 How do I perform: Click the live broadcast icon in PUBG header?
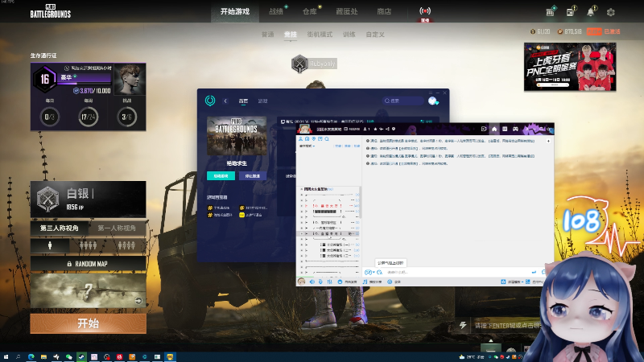coord(425,11)
